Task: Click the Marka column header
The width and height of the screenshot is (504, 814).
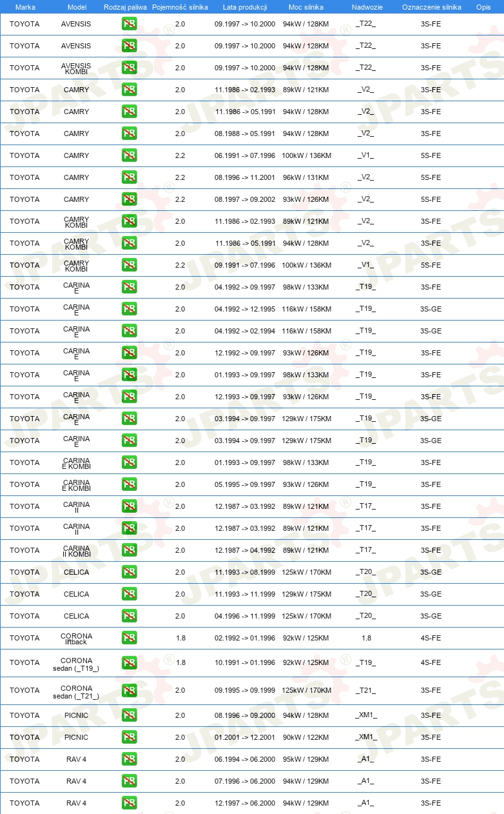Action: coord(25,7)
